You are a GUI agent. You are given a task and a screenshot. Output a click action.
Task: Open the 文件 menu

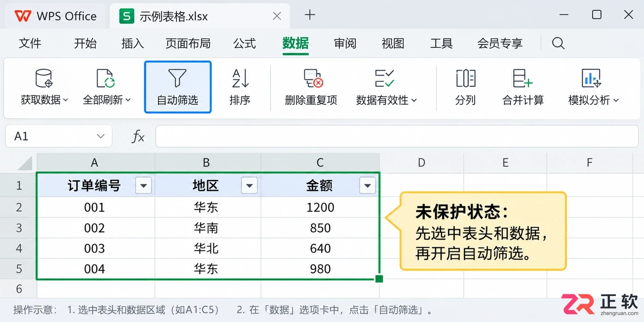30,43
